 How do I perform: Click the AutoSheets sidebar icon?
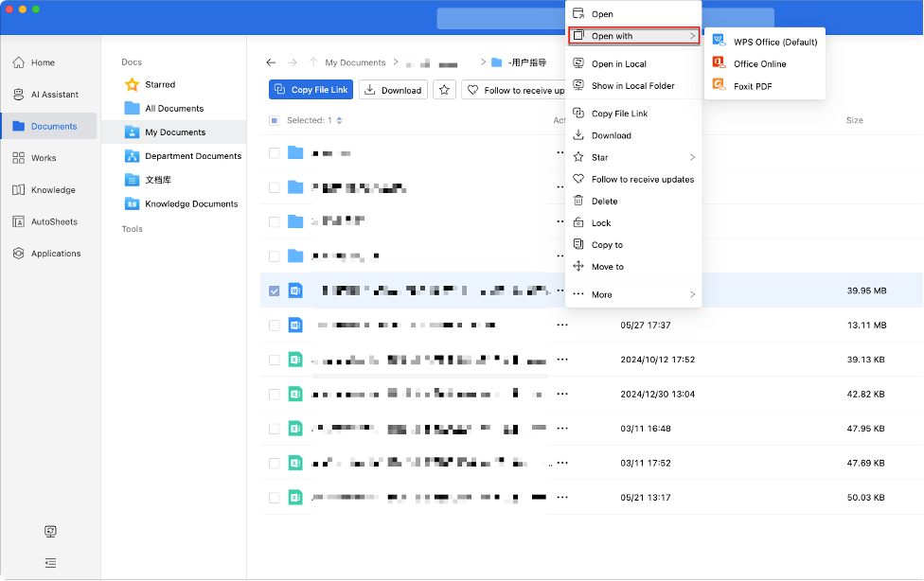(19, 221)
